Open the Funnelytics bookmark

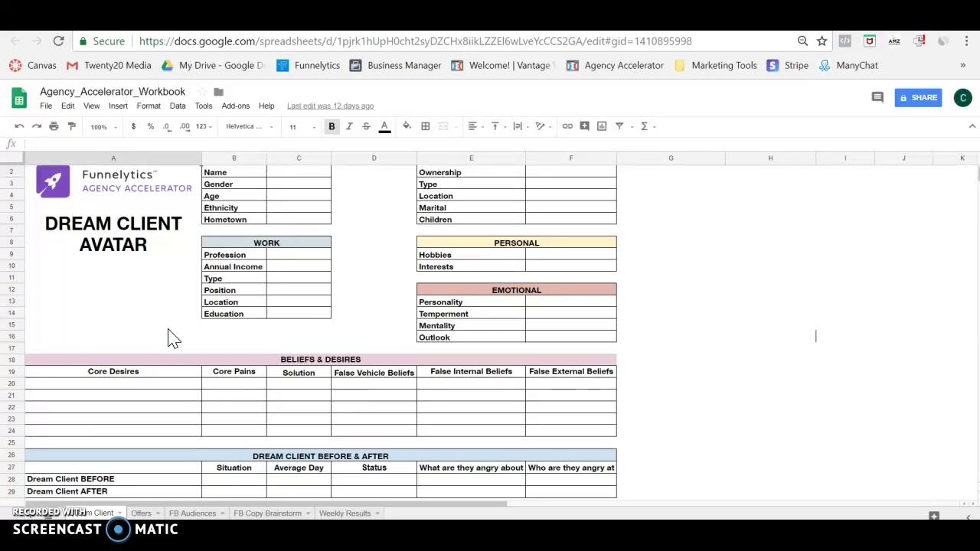(x=308, y=65)
